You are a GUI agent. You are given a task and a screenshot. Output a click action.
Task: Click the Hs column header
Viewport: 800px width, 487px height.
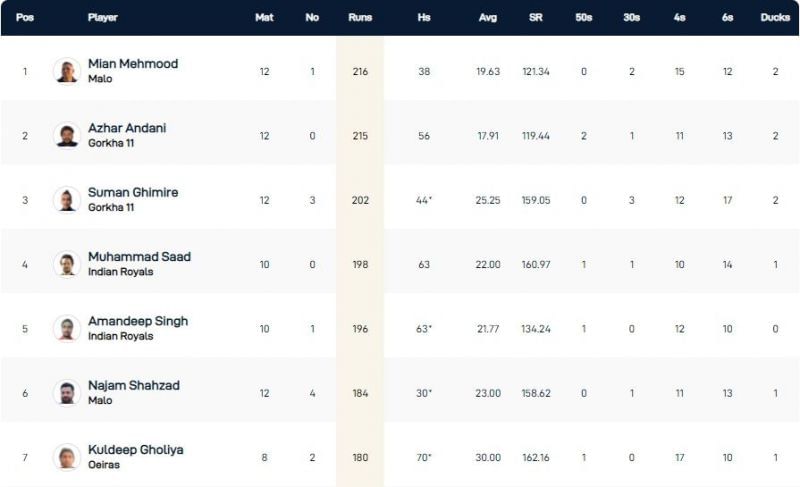(x=424, y=18)
